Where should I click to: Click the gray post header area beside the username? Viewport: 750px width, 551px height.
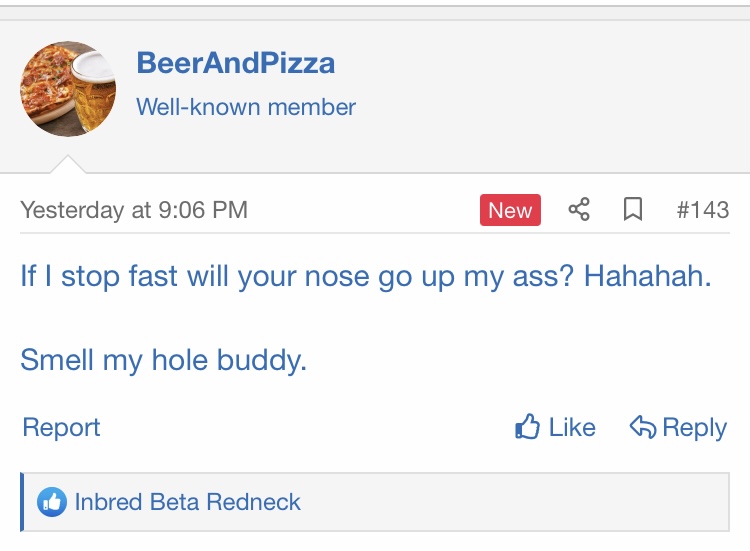click(550, 90)
